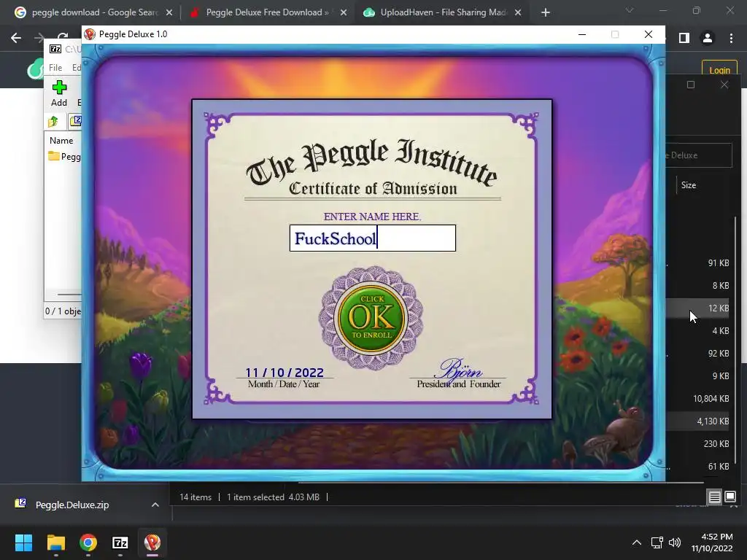Click the Chrome back arrow
The image size is (747, 560).
click(x=16, y=38)
